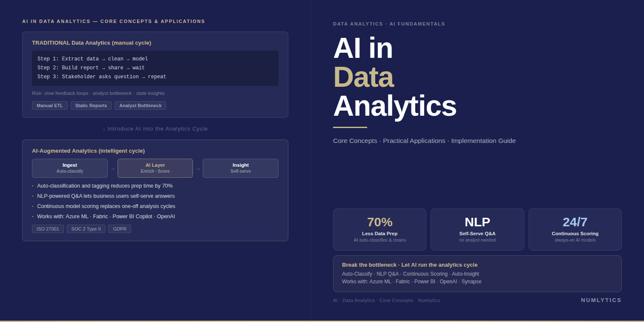The image size is (644, 322).
Task: Click 'Introduce AI into the Analytics Cycle'
Action: click(x=155, y=129)
